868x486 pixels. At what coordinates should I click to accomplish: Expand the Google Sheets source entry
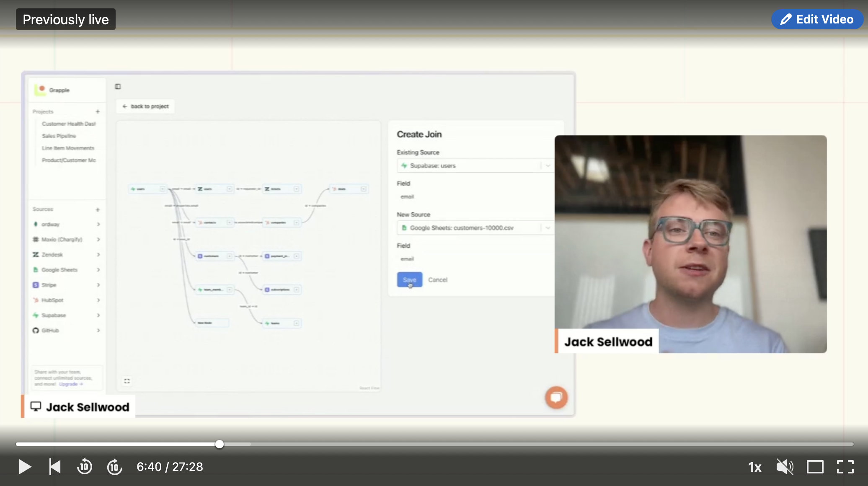coord(98,269)
